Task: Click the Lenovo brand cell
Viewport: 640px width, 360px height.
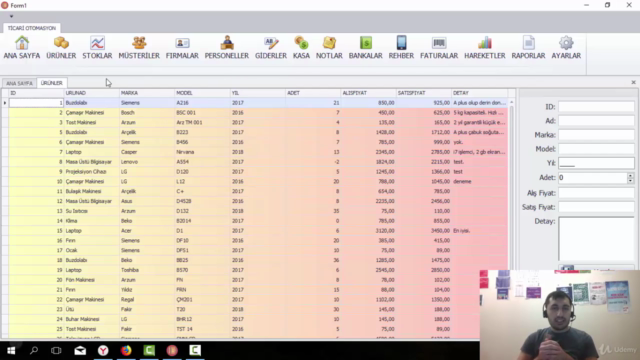Action: point(147,162)
